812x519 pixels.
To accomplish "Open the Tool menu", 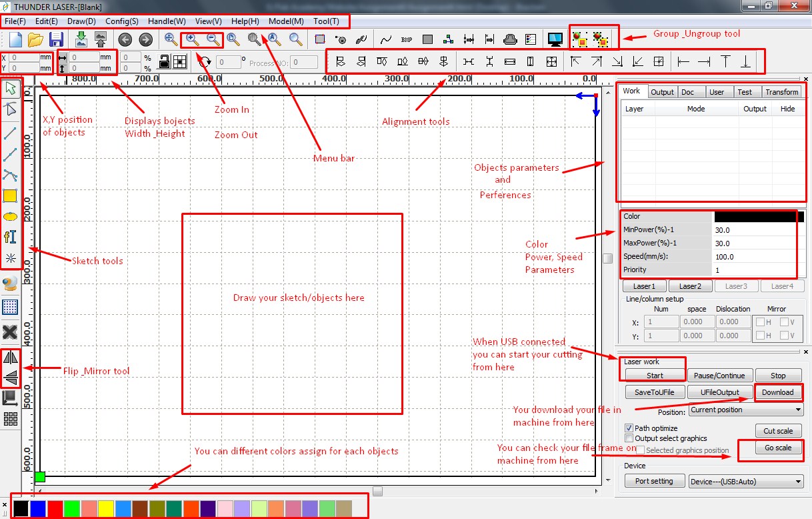I will pos(326,21).
